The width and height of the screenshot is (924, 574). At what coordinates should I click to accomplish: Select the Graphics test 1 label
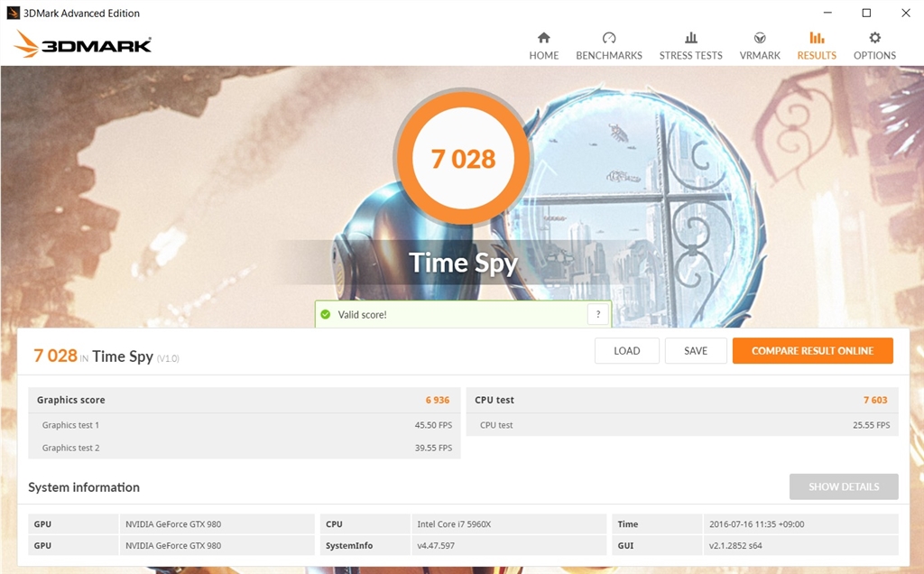pos(70,425)
